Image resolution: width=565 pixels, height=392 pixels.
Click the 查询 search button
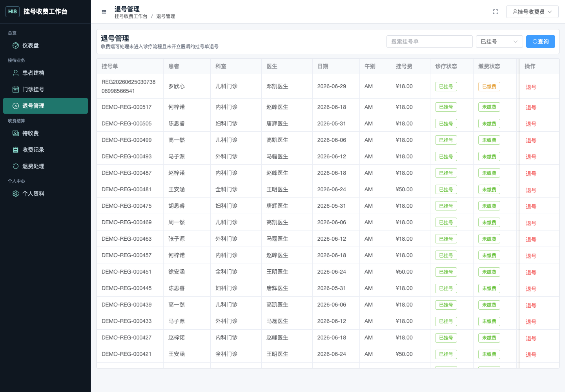pyautogui.click(x=541, y=42)
